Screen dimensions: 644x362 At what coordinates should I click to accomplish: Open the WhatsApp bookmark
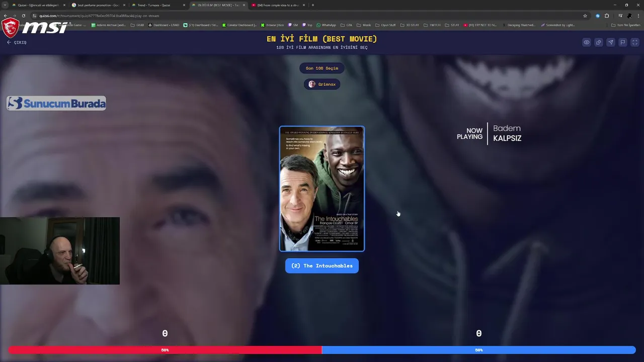(326, 25)
